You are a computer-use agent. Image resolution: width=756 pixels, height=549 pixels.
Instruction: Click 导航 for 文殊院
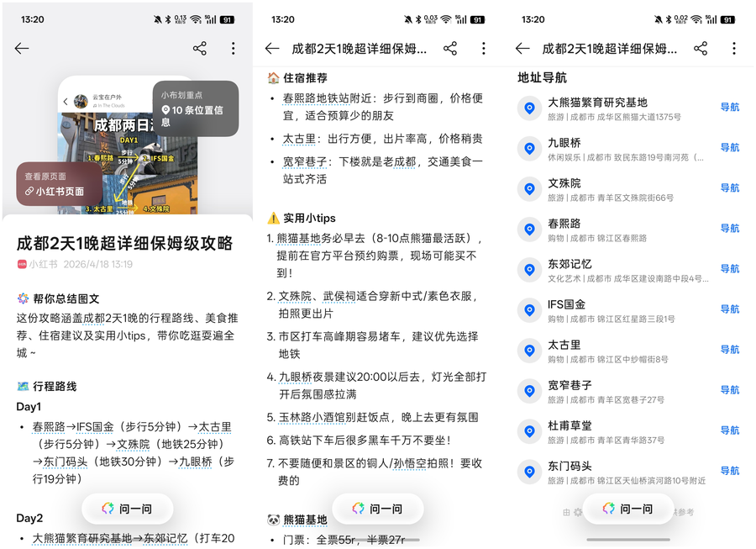pyautogui.click(x=729, y=188)
